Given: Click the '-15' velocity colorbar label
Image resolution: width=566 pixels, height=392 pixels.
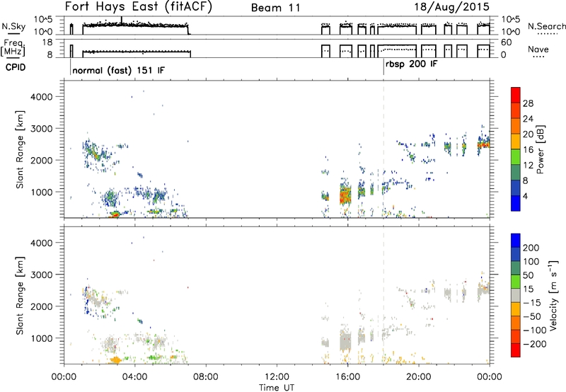Looking at the screenshot, I should (531, 303).
